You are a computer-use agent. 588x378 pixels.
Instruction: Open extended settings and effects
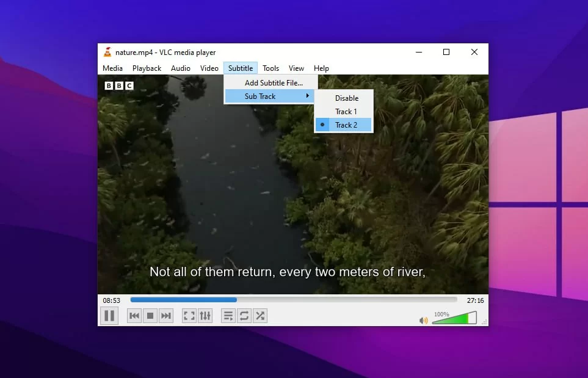pos(205,316)
